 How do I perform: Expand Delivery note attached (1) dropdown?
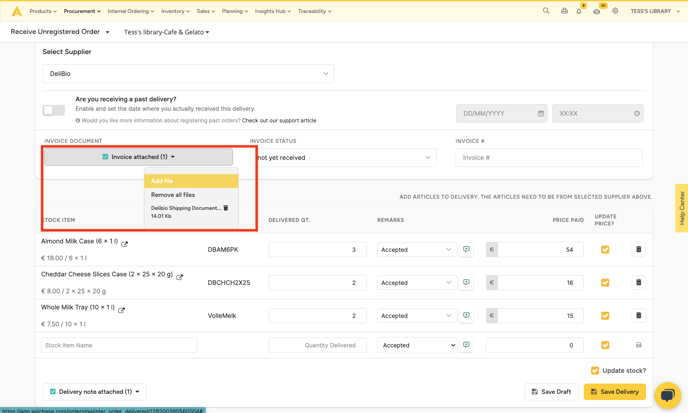(x=94, y=391)
